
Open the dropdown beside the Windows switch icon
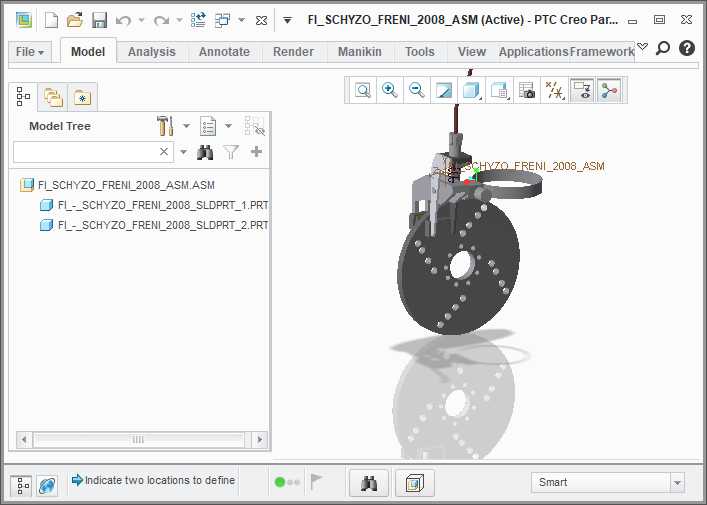[242, 20]
